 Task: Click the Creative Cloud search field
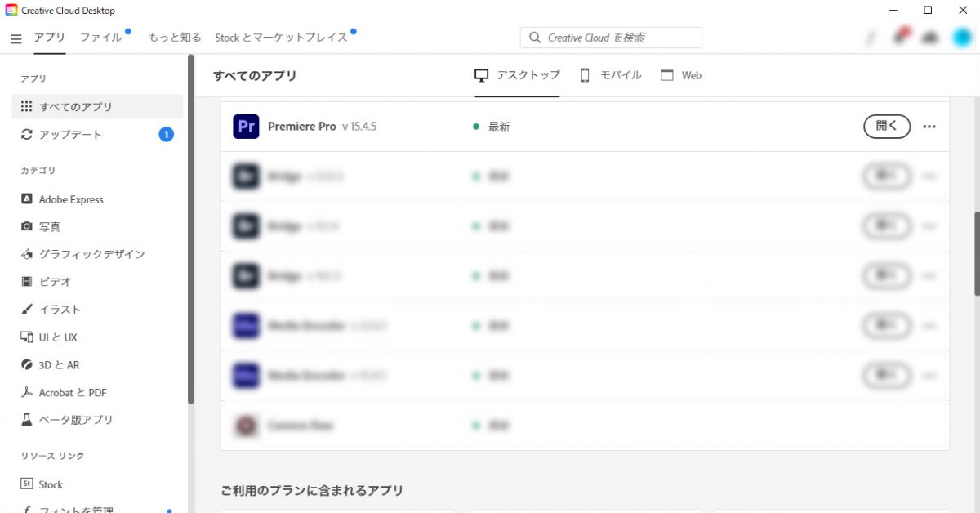pos(611,38)
